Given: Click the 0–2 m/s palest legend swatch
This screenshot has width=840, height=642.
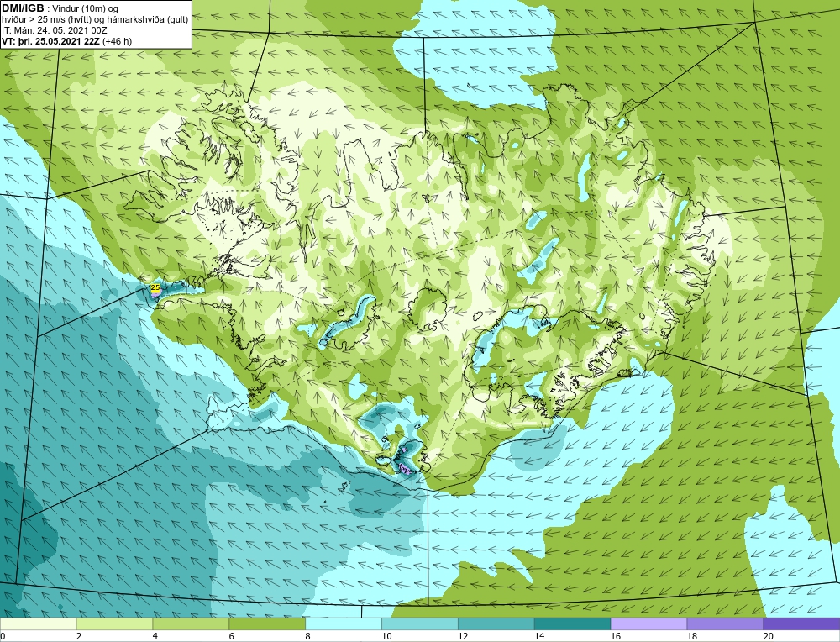Looking at the screenshot, I should [39, 624].
